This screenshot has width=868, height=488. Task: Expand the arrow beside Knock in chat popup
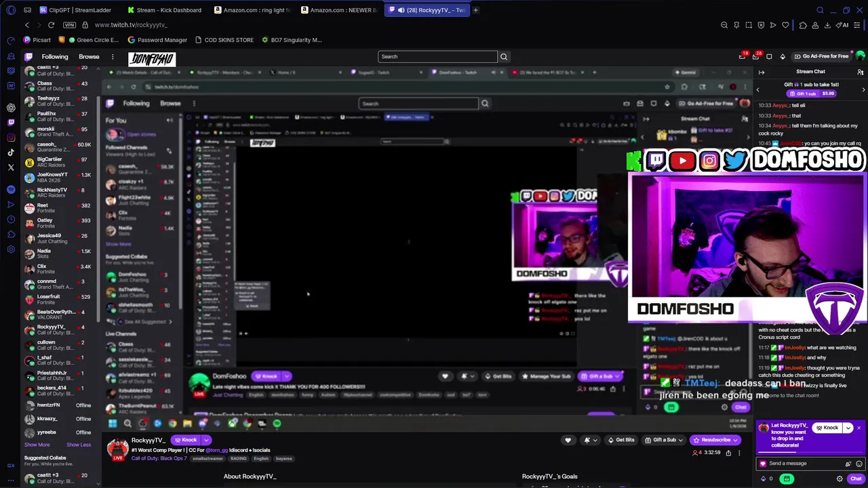tap(848, 428)
